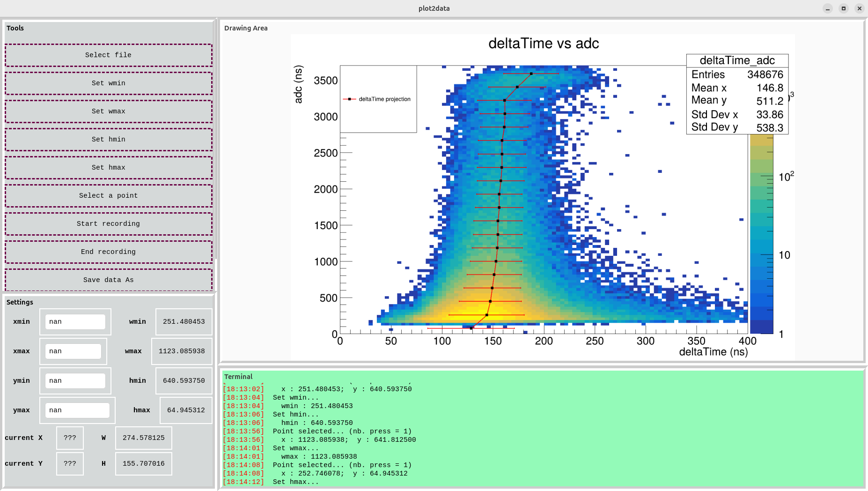Image resolution: width=868 pixels, height=491 pixels.
Task: Click the deltaTime vs adc plot title
Action: click(544, 44)
